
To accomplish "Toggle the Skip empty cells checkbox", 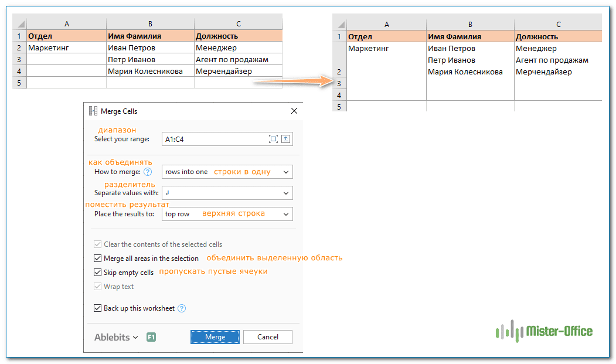I will [98, 273].
